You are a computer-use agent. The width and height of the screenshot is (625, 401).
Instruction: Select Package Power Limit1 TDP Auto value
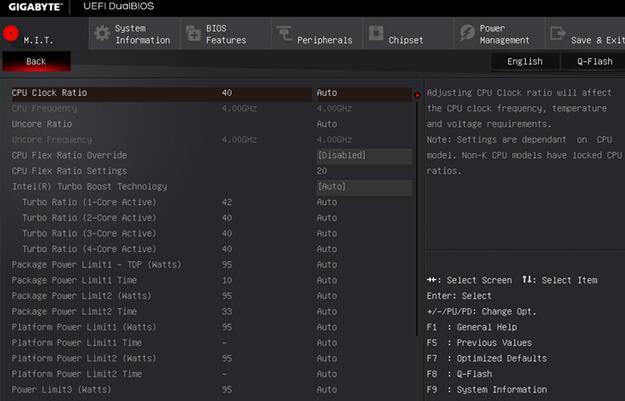pos(326,265)
